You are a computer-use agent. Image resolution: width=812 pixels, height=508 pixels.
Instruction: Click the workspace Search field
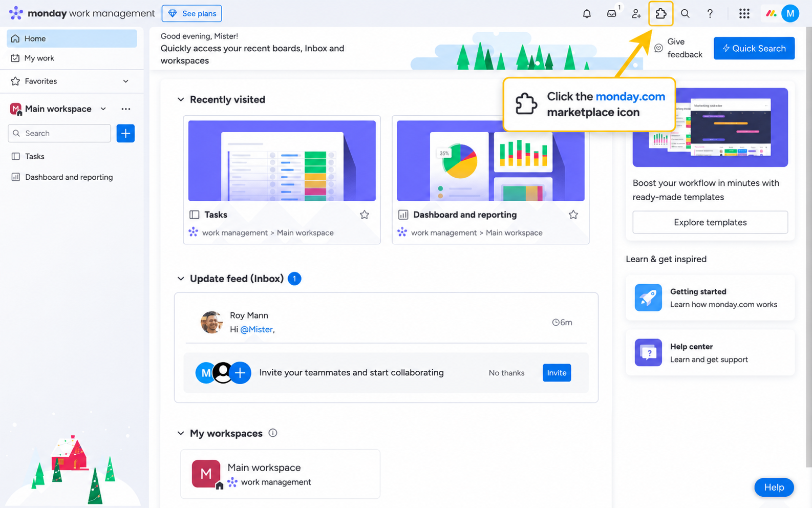59,133
